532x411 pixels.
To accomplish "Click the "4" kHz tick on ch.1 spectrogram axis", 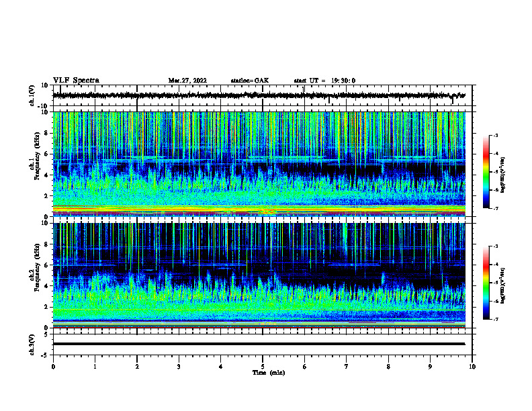I will pyautogui.click(x=46, y=175).
